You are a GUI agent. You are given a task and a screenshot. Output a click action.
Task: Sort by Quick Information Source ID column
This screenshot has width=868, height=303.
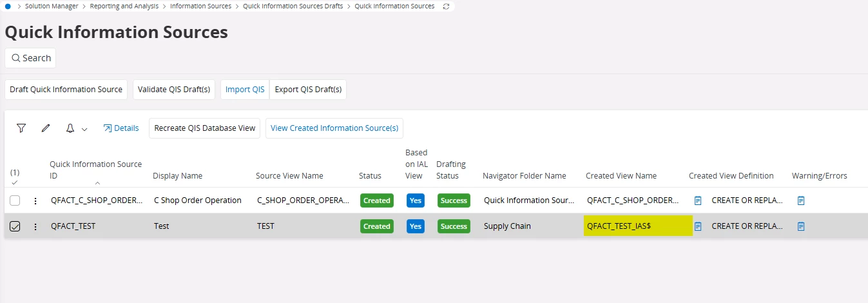click(x=95, y=170)
